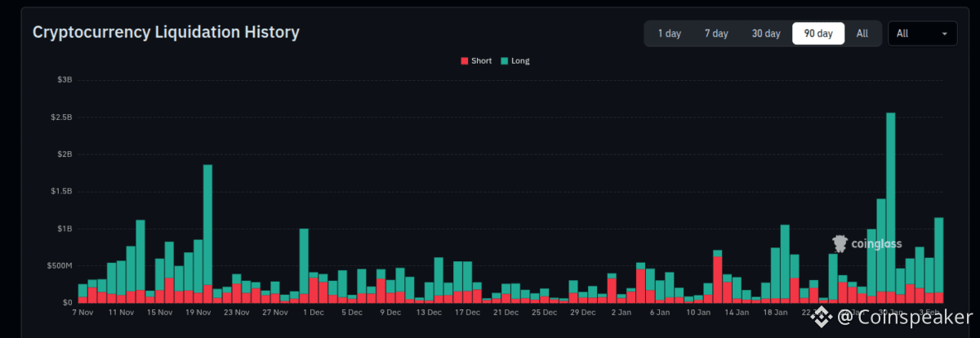Click the active 90 day tab

pos(818,33)
